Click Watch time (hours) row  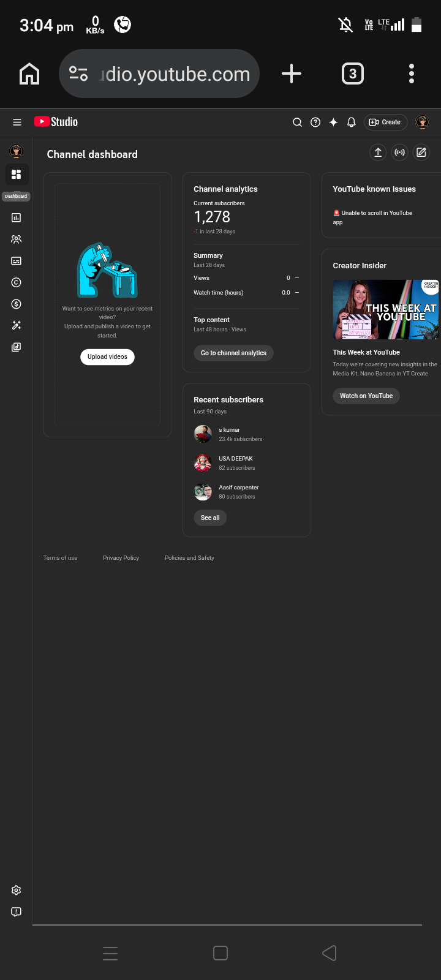[x=246, y=293]
